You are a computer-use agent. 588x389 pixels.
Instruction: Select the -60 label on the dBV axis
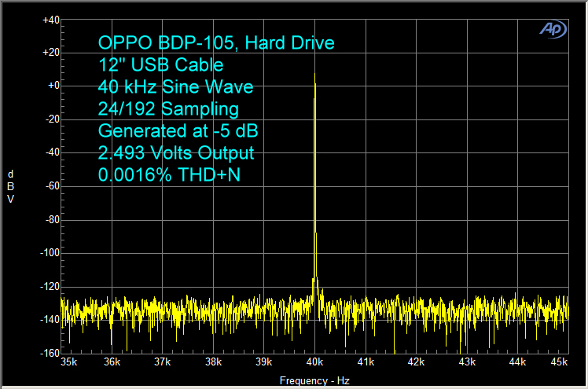point(51,186)
